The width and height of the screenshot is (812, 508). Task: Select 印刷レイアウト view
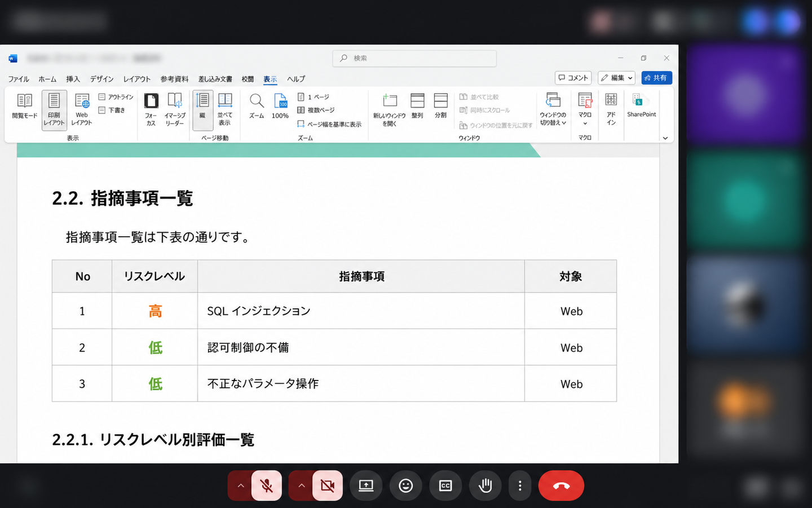[x=54, y=110]
